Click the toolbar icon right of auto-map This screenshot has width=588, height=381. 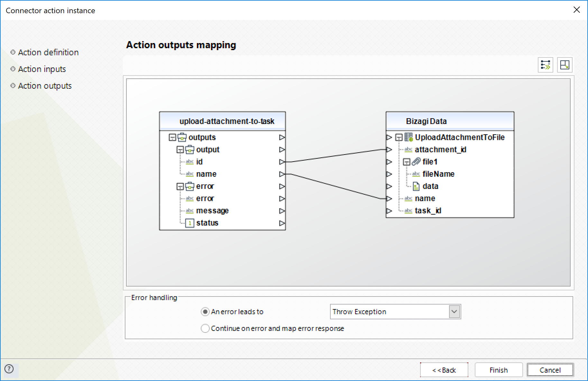(565, 65)
